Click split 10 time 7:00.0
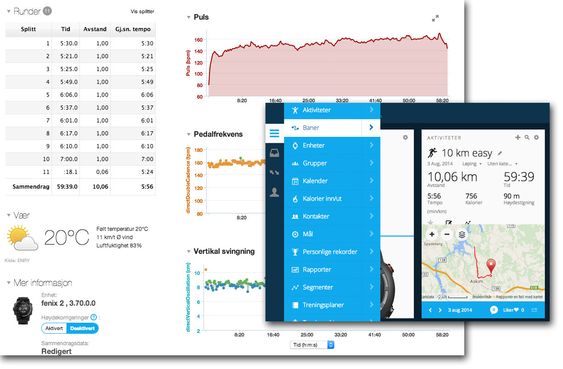This screenshot has height=369, width=563. coord(69,159)
